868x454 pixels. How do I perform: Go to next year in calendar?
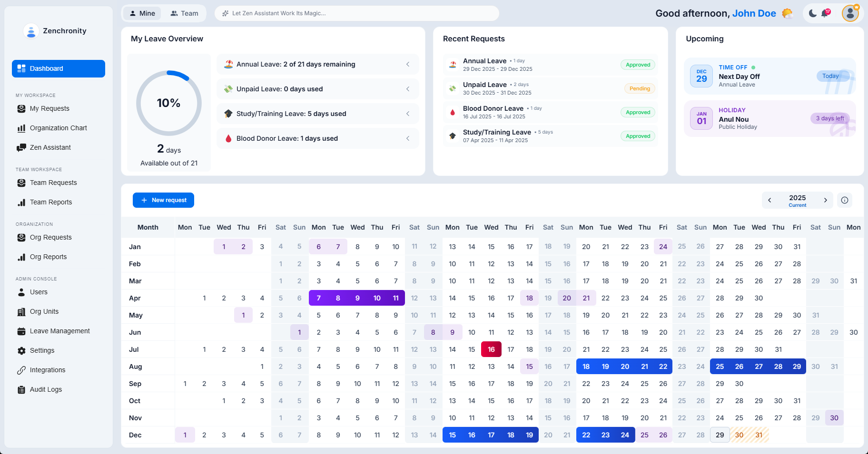click(825, 200)
